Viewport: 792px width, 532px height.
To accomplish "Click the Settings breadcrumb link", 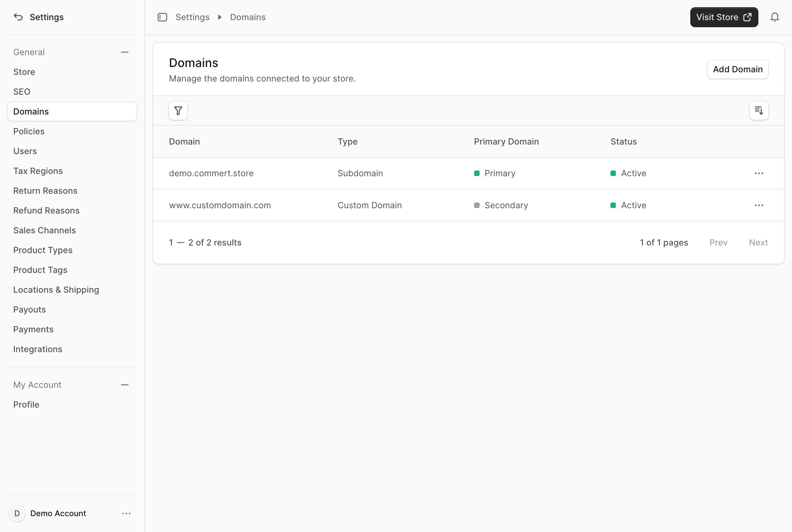I will (x=192, y=17).
